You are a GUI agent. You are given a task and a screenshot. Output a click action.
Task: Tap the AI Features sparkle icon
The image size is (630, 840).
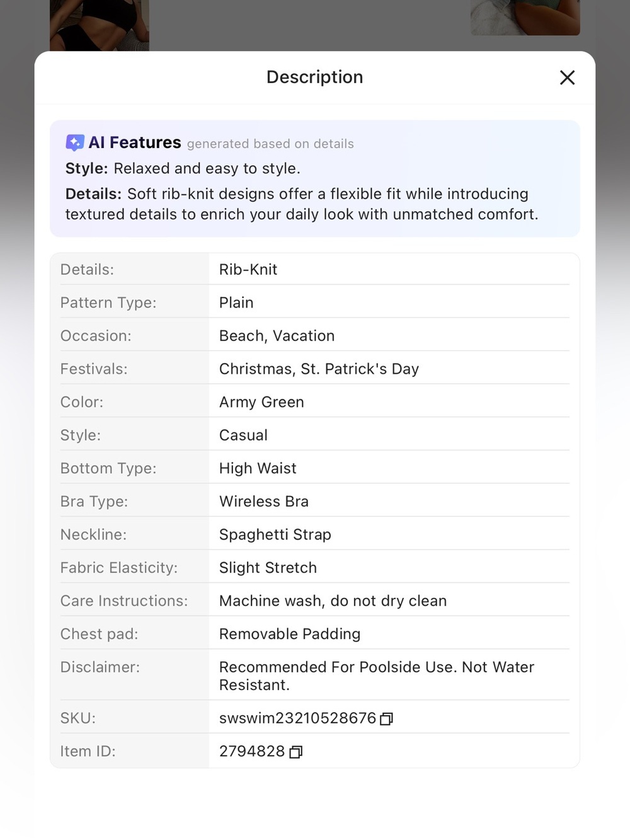pos(74,143)
